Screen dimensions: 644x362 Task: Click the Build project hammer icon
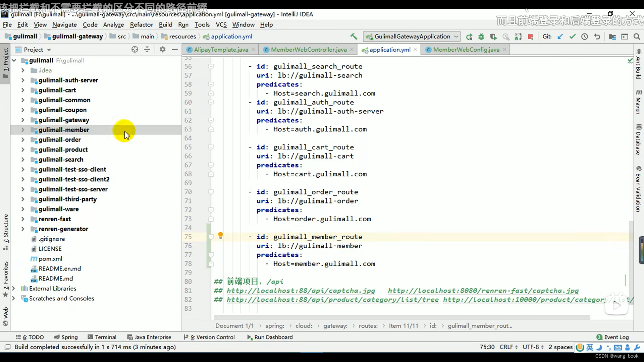pos(354,37)
